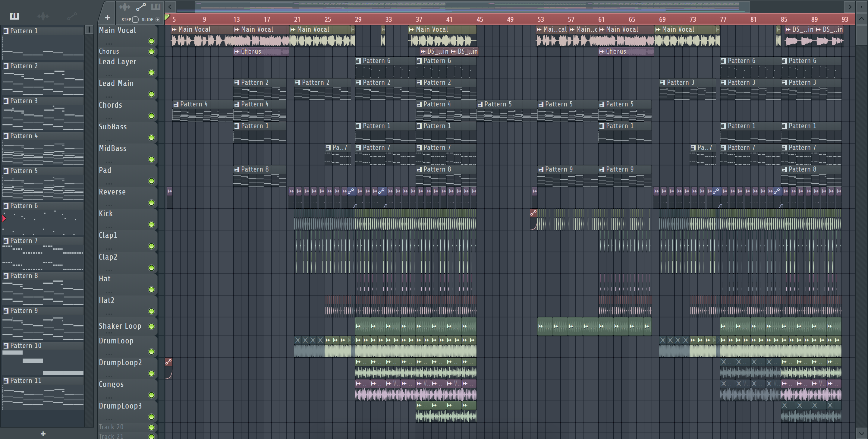Open the first Pattern 3 clip's menu icon
This screenshot has width=868, height=439.
[x=662, y=83]
